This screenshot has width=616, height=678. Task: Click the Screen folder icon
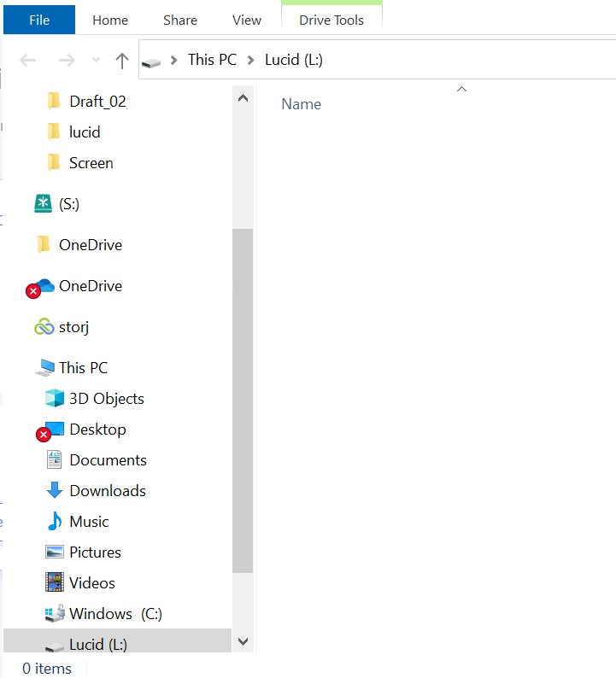[54, 162]
